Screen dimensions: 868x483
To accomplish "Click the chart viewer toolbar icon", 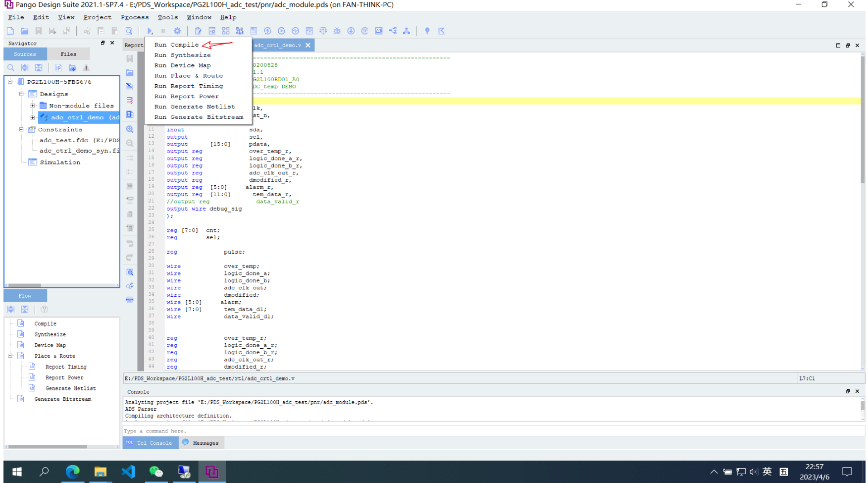I will click(379, 31).
